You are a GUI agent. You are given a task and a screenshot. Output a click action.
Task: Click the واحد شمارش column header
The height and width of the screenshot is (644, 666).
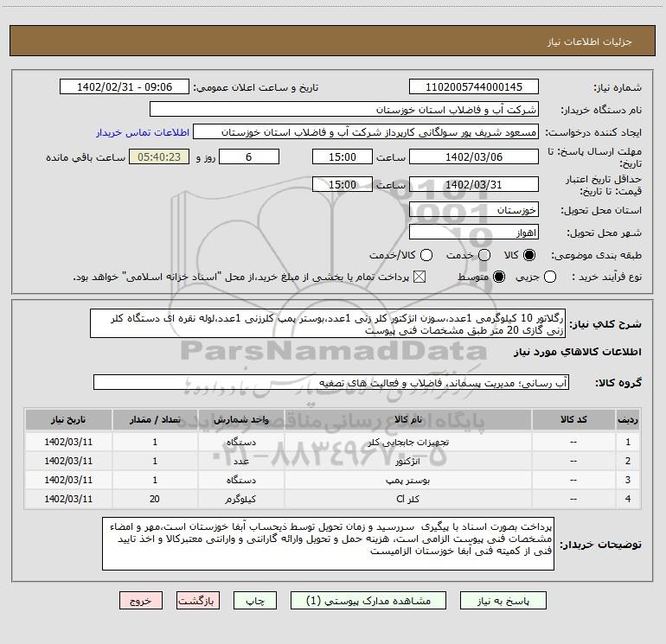point(240,419)
